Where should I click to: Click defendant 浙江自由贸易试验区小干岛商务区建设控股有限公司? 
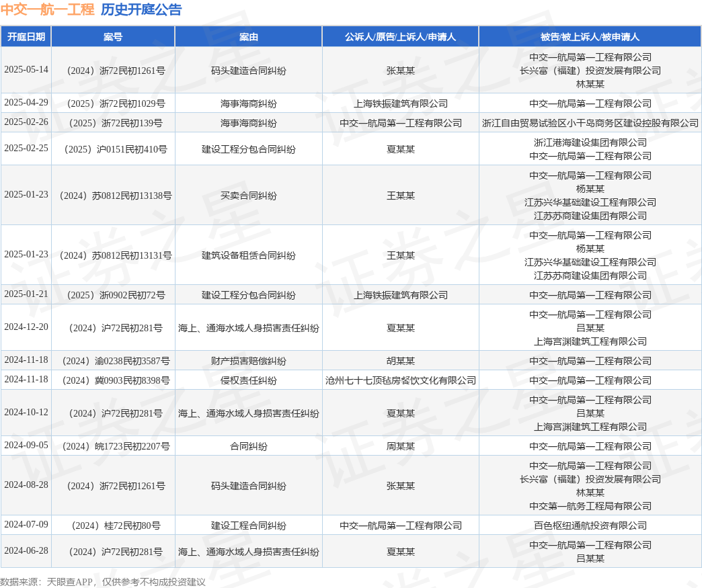(x=590, y=123)
